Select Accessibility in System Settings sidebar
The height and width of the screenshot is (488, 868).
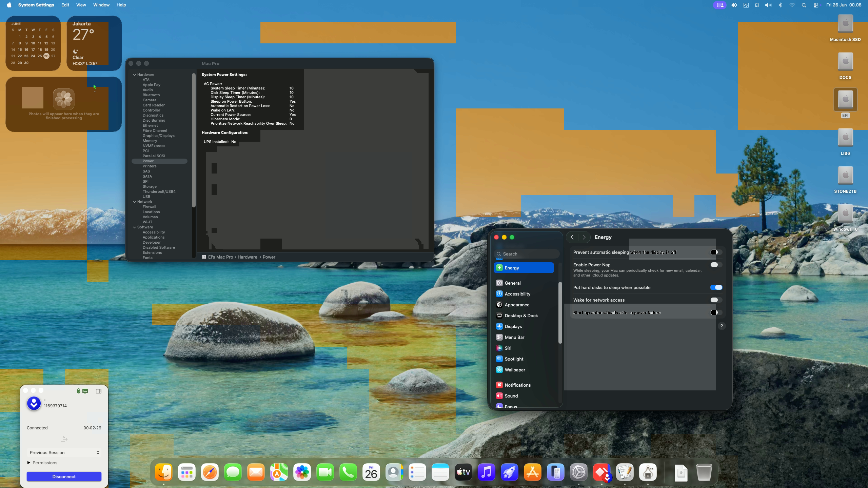(524, 294)
